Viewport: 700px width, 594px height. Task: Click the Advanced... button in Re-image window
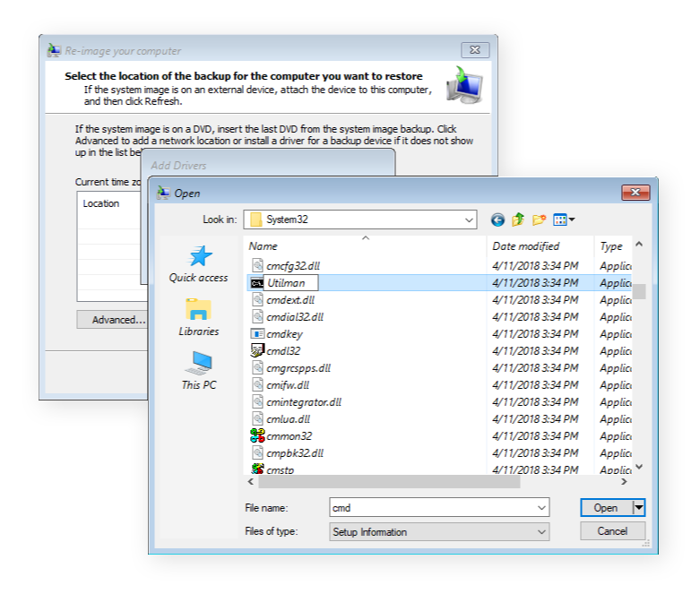click(117, 320)
